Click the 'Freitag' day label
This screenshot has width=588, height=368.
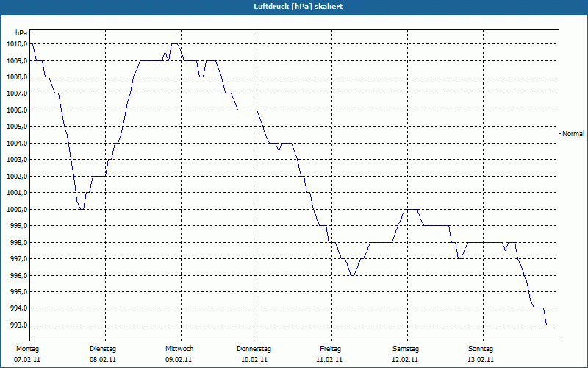(x=330, y=349)
